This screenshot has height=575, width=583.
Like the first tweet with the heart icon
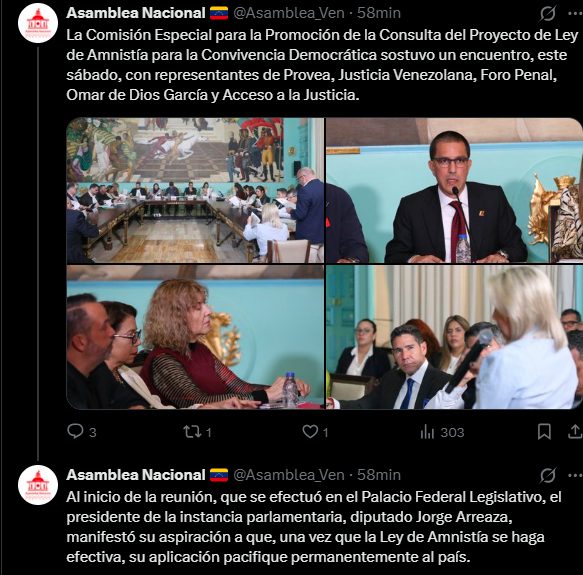[310, 431]
